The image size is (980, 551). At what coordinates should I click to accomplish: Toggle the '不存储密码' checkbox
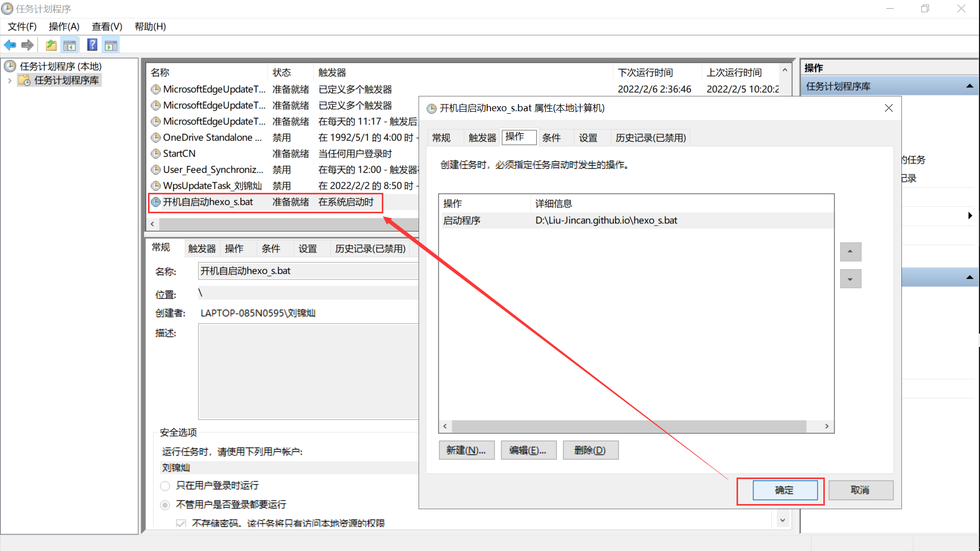pos(181,523)
